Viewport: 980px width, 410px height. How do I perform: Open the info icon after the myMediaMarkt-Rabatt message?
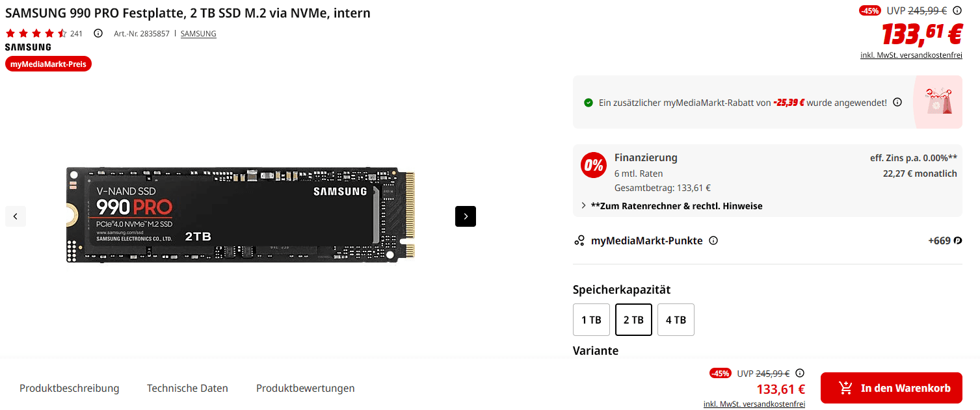pos(897,103)
